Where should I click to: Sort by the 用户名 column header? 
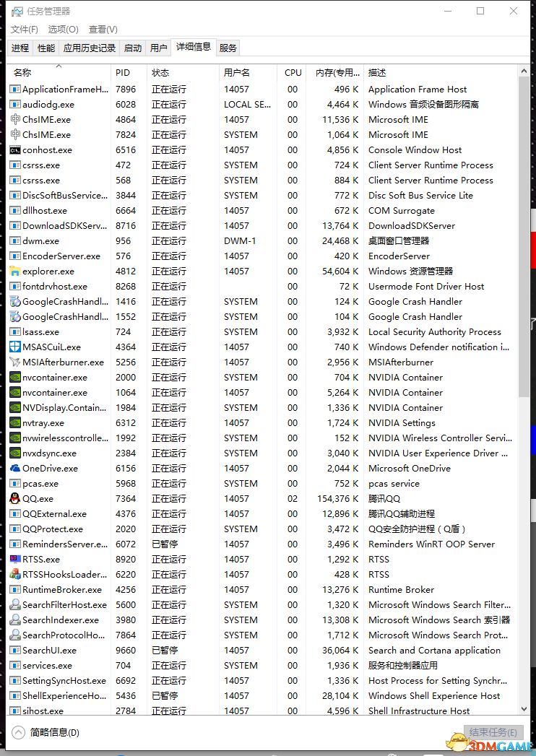coord(248,73)
